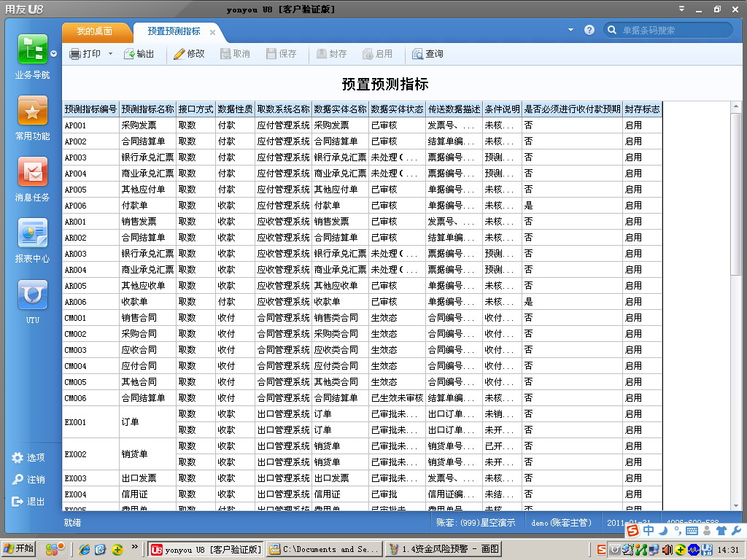The height and width of the screenshot is (560, 747).
Task: Click vertical scrollbar down arrow
Action: (736, 506)
